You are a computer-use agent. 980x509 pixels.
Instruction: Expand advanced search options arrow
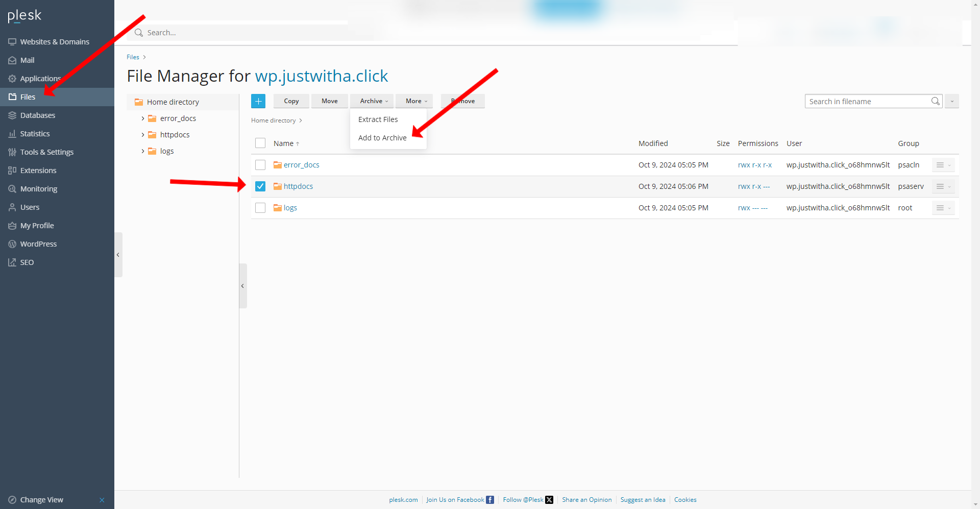click(952, 101)
